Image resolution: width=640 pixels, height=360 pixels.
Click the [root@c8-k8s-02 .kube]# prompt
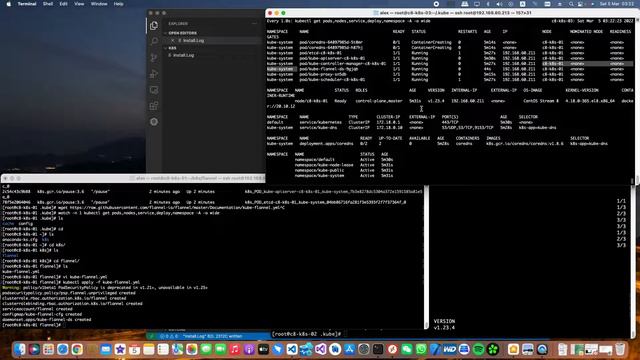tap(306, 334)
